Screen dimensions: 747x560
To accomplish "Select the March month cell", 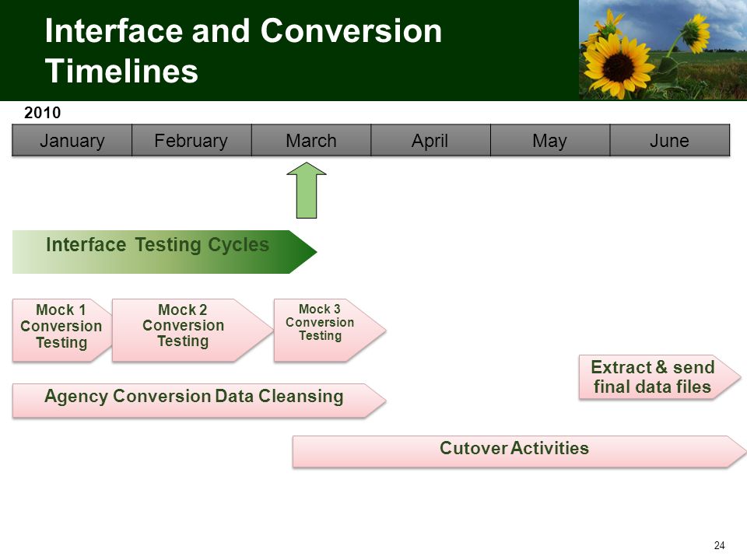I will coord(311,141).
